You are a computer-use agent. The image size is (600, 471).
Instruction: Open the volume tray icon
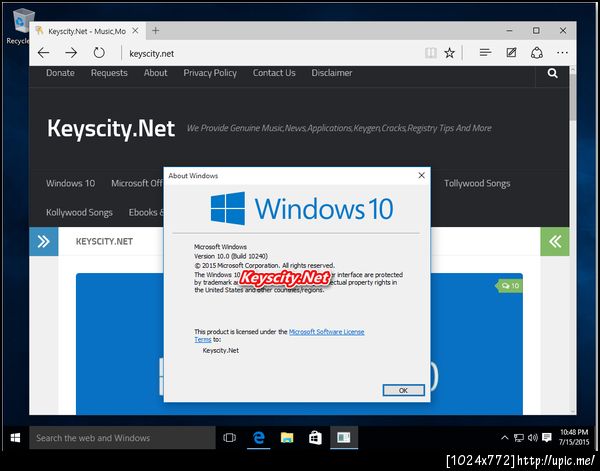coord(533,438)
